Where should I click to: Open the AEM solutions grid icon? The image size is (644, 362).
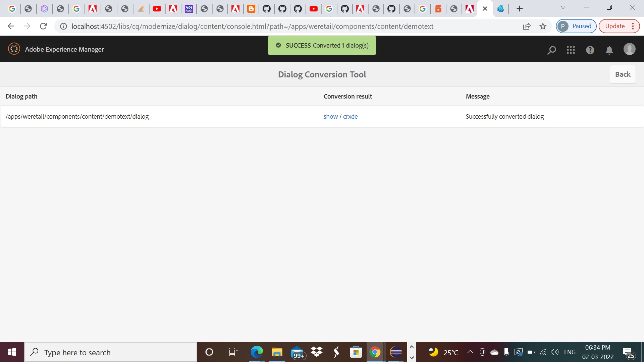pos(571,50)
